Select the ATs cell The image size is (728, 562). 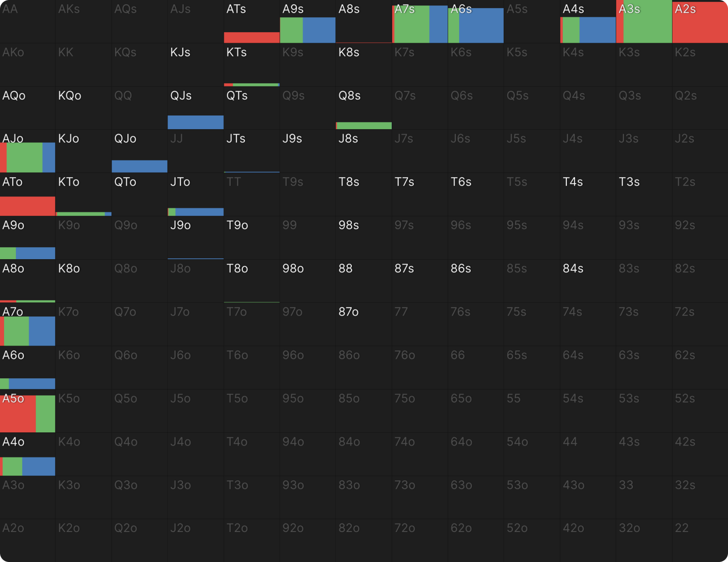coord(252,21)
